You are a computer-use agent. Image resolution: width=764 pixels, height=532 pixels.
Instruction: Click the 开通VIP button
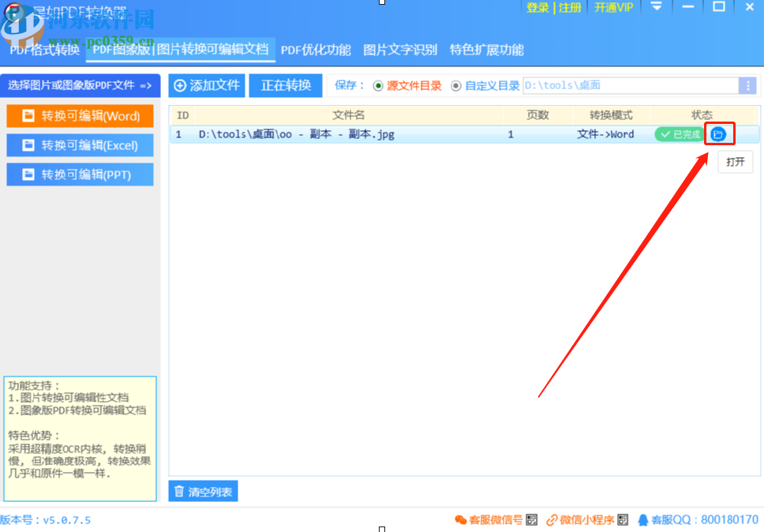(614, 8)
